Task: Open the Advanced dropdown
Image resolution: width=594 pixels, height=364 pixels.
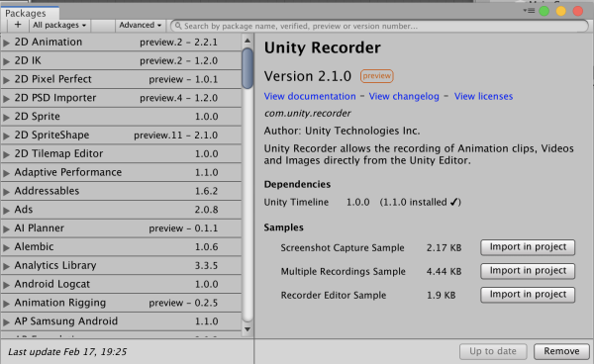Action: 141,25
